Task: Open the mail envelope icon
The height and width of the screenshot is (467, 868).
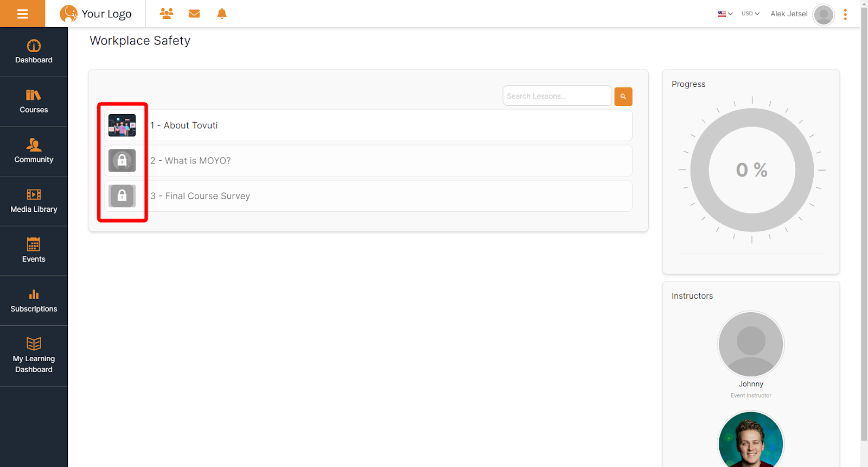Action: [194, 14]
